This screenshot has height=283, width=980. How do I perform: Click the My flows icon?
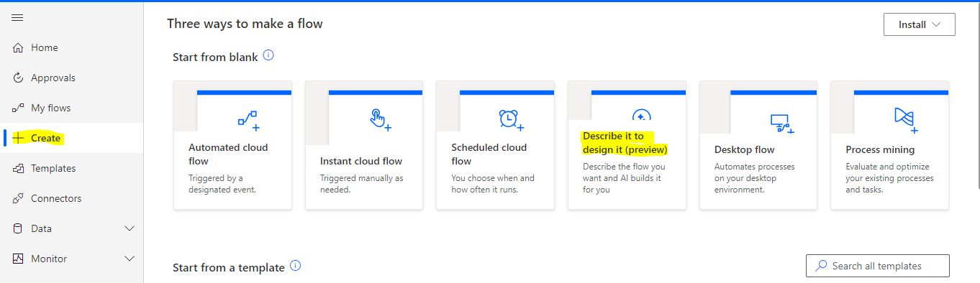[x=19, y=108]
